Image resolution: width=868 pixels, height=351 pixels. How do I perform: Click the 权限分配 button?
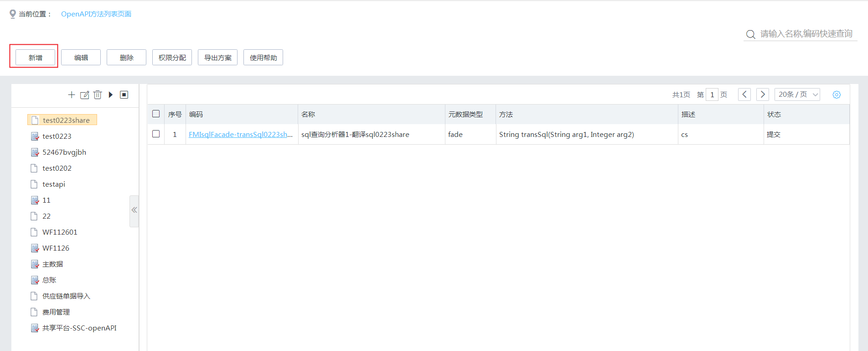[x=172, y=58]
